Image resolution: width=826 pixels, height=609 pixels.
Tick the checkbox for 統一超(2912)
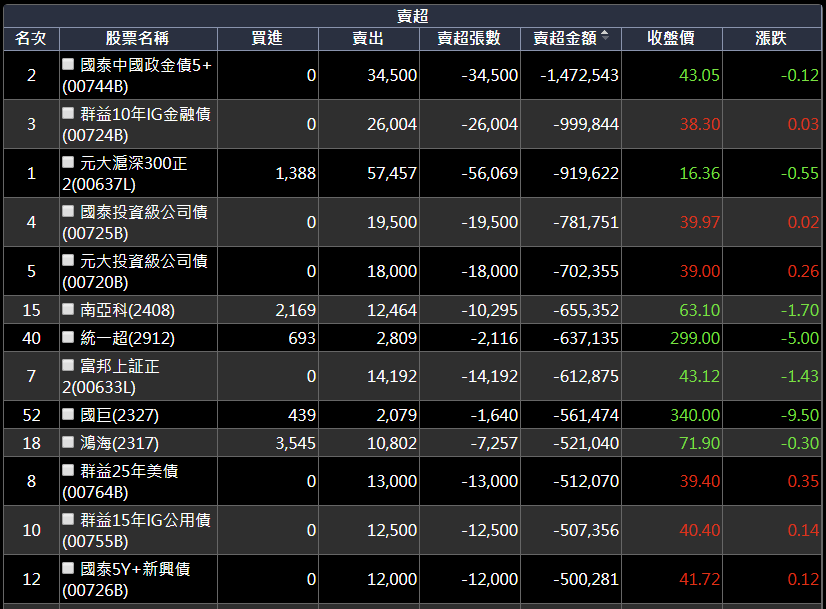tap(68, 337)
